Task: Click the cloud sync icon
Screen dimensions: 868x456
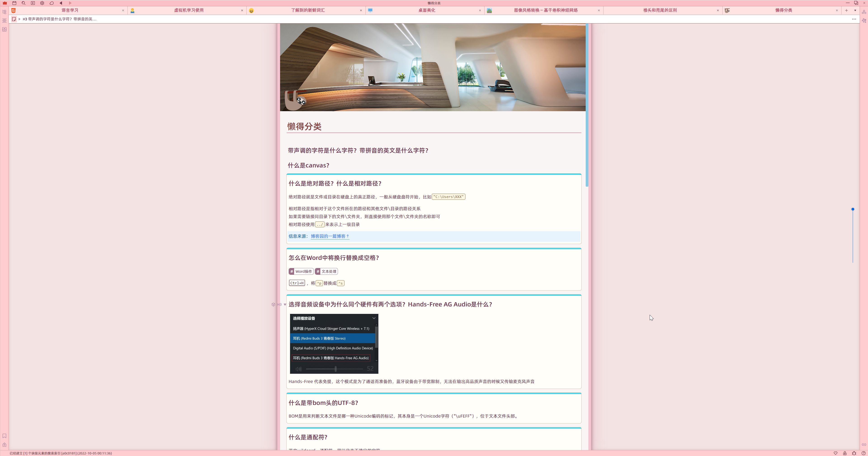Action: pyautogui.click(x=52, y=3)
